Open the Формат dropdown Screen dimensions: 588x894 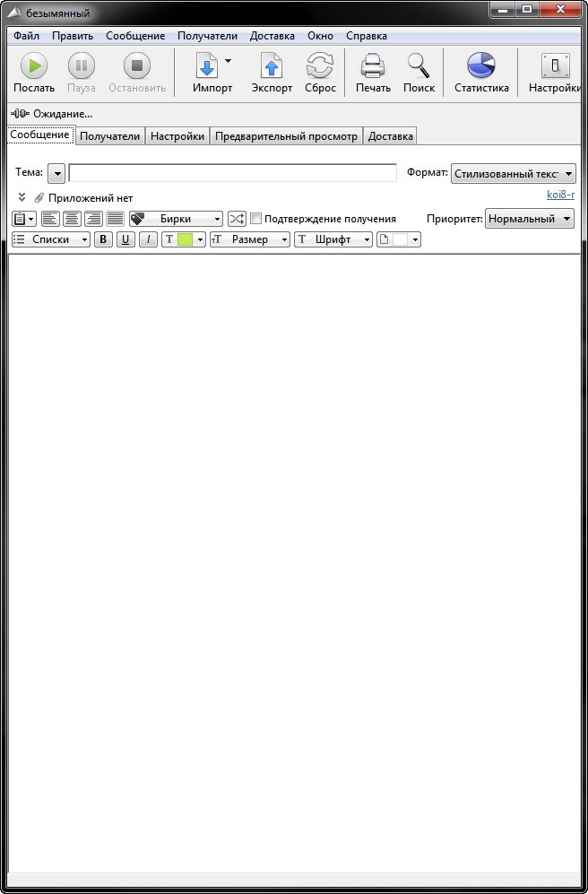pos(514,174)
